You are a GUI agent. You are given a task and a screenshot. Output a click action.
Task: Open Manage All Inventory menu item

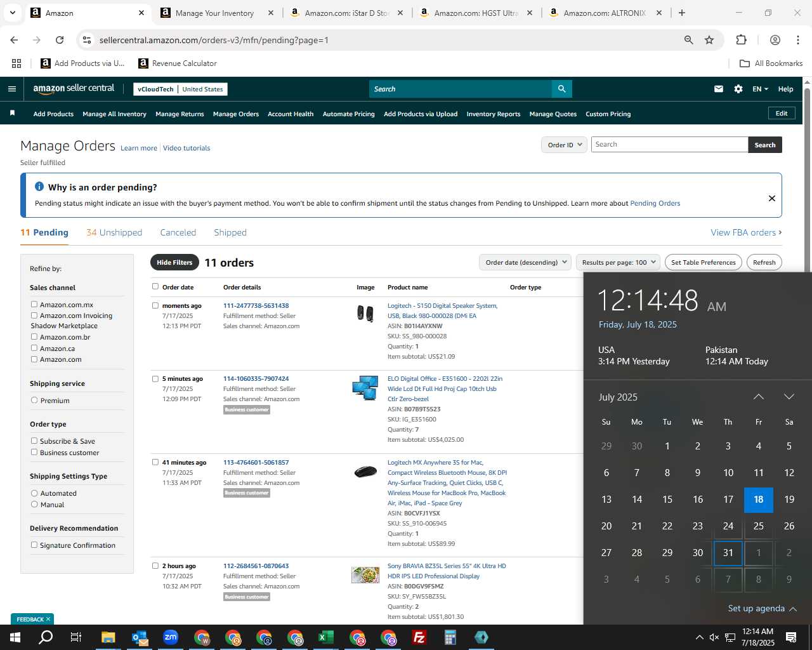(x=114, y=114)
